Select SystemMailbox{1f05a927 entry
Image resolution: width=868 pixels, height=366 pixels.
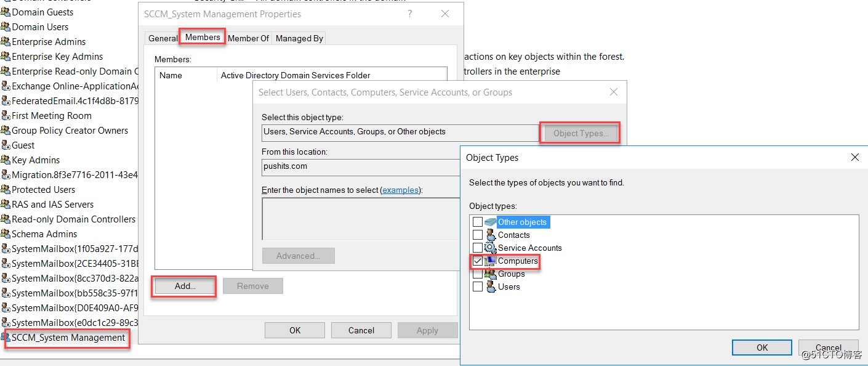click(70, 249)
